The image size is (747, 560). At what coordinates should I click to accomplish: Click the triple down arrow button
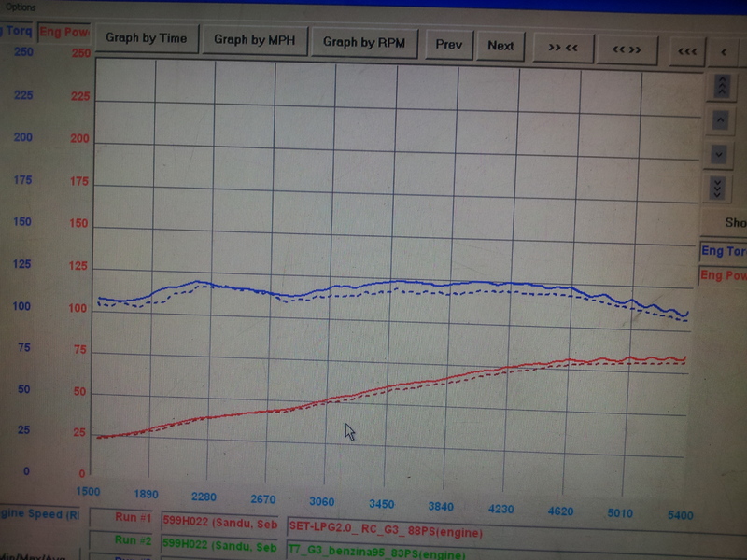[717, 189]
